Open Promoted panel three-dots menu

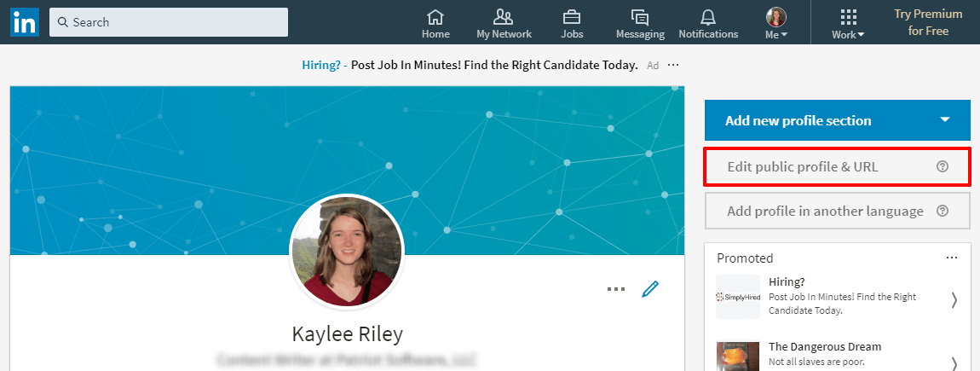click(952, 258)
